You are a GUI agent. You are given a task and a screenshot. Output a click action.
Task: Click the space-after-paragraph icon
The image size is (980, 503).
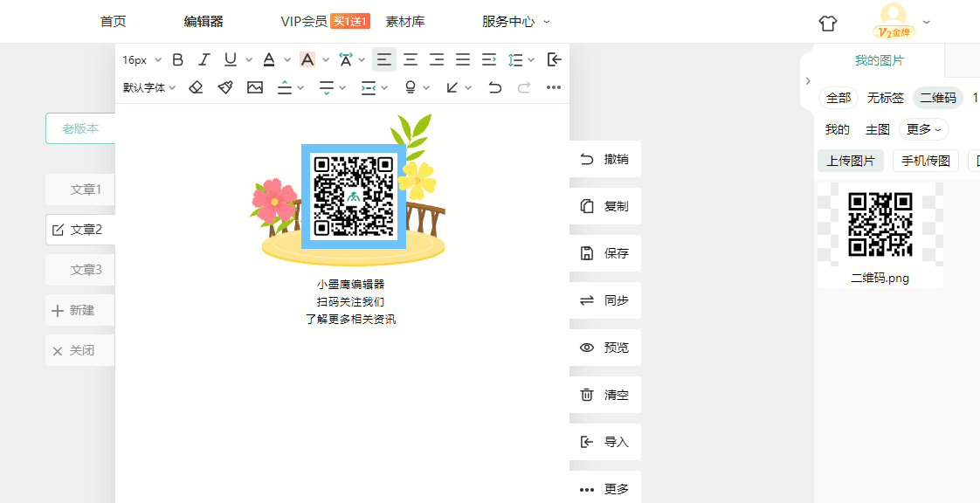point(327,87)
